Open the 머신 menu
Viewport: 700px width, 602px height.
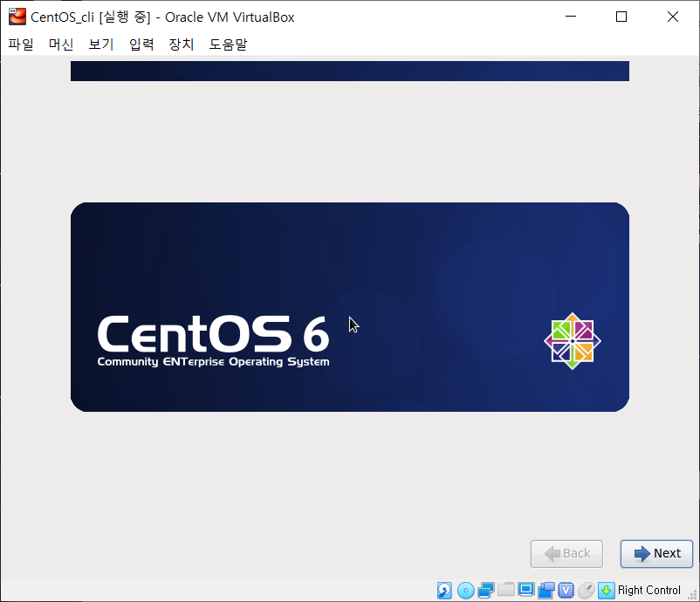[x=61, y=44]
